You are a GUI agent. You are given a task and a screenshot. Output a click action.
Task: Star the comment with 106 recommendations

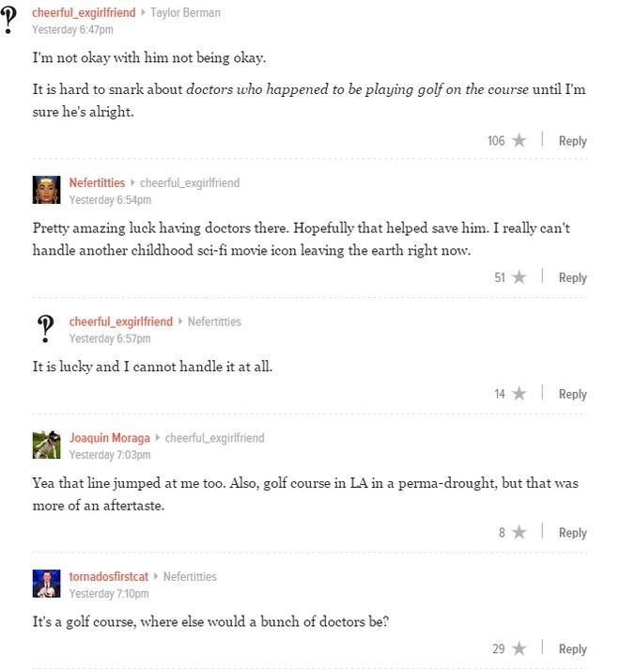(519, 141)
